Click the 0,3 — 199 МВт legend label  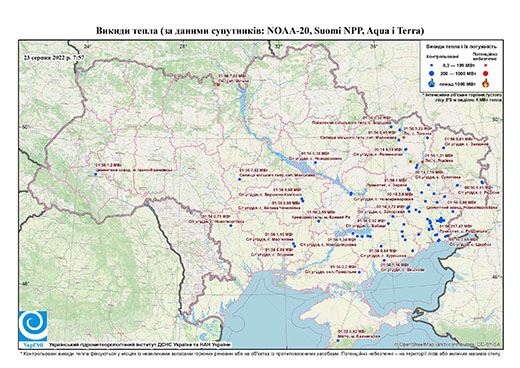pyautogui.click(x=459, y=65)
